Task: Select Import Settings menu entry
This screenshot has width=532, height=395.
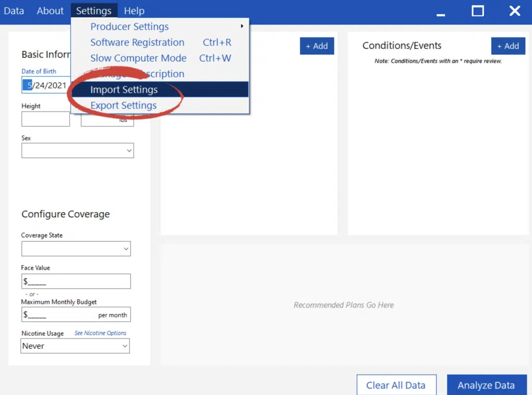Action: pos(124,90)
